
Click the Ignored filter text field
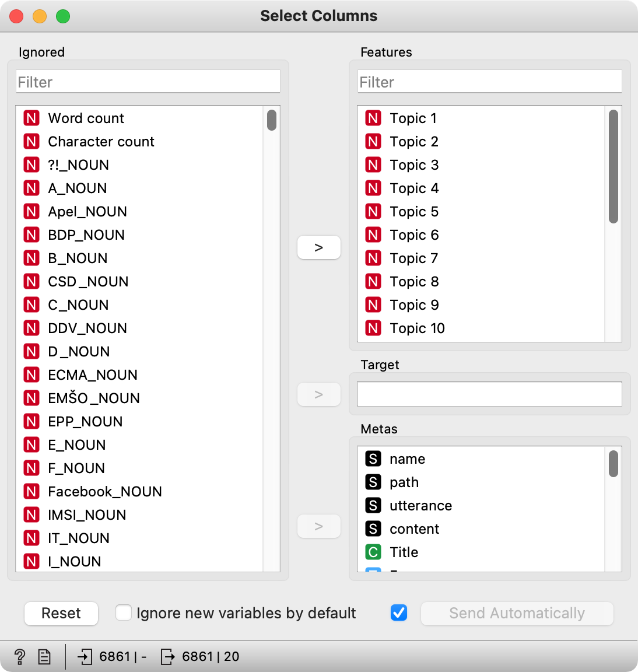pyautogui.click(x=148, y=82)
